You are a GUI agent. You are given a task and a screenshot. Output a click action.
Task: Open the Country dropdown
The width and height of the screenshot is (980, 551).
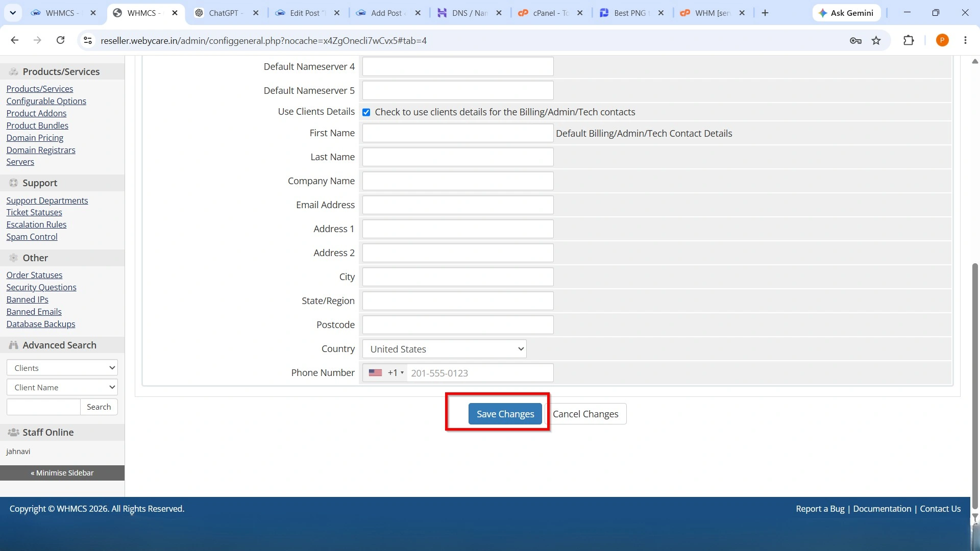444,349
